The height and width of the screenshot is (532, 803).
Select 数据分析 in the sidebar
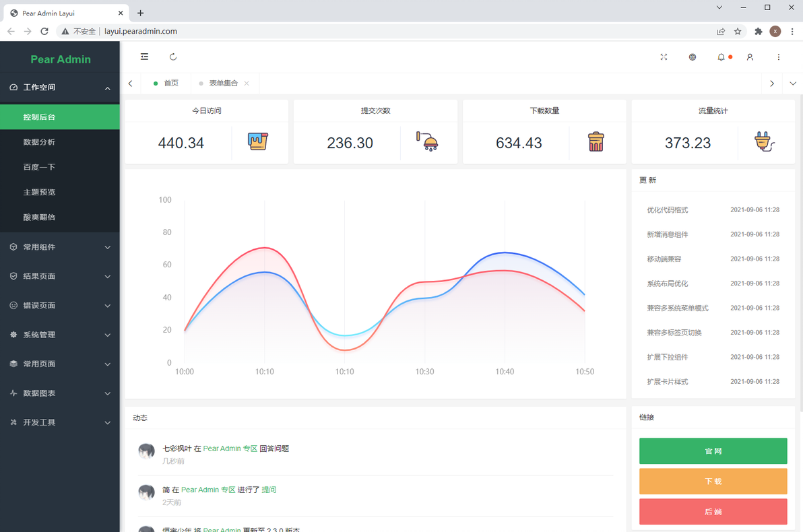click(x=60, y=142)
